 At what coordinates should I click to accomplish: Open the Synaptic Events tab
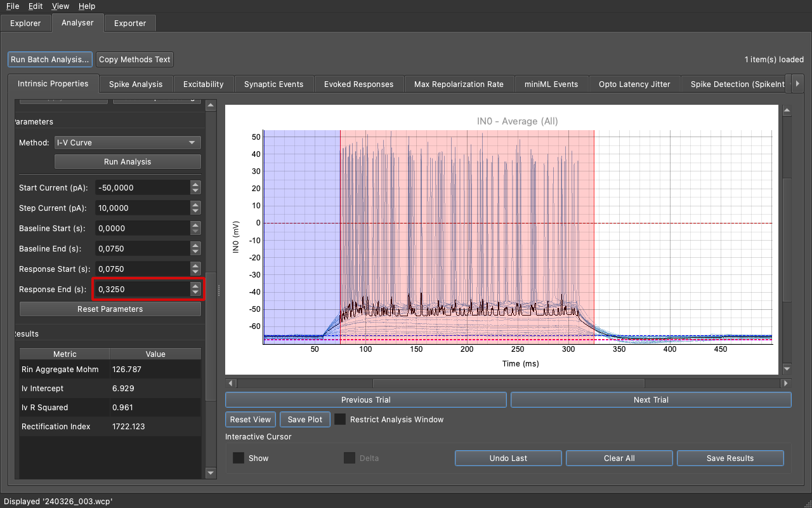274,84
